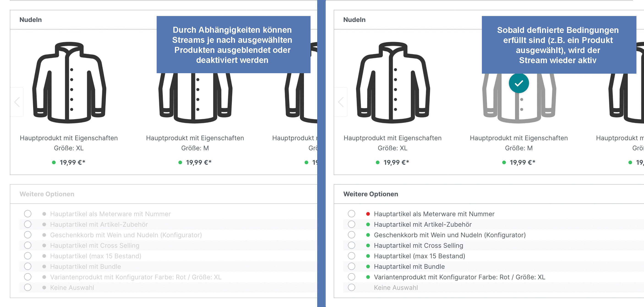Click right label 'Hauptartikel mit Bundle'
The image size is (644, 307).
click(x=409, y=267)
